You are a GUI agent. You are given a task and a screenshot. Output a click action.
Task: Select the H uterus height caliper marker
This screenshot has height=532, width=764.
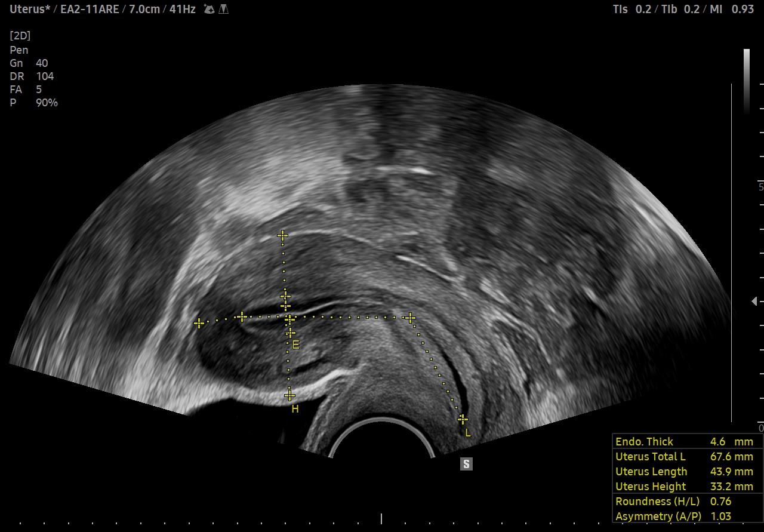pos(294,410)
